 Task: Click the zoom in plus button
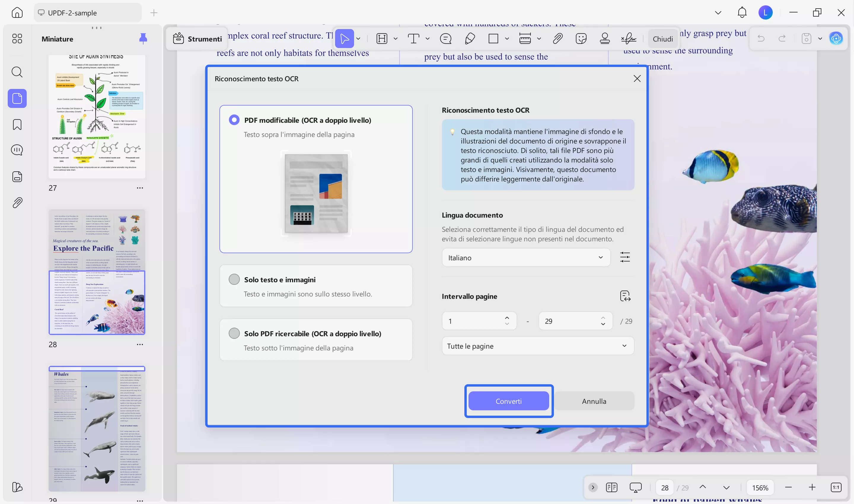(812, 487)
